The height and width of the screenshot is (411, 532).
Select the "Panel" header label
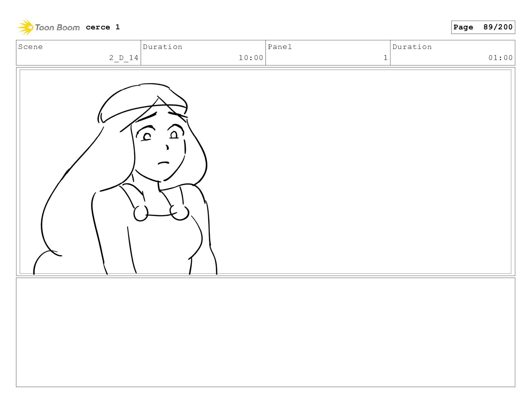(x=280, y=47)
